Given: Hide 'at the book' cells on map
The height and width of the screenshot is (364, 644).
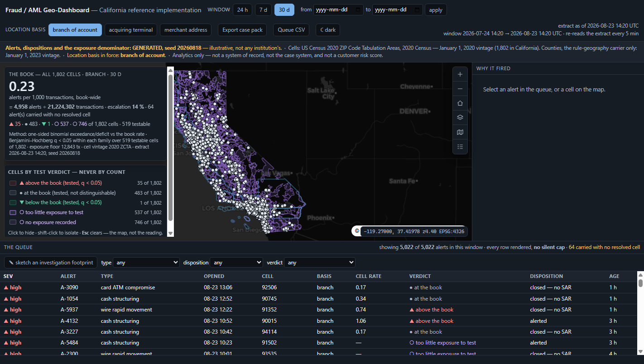Looking at the screenshot, I should [85, 193].
